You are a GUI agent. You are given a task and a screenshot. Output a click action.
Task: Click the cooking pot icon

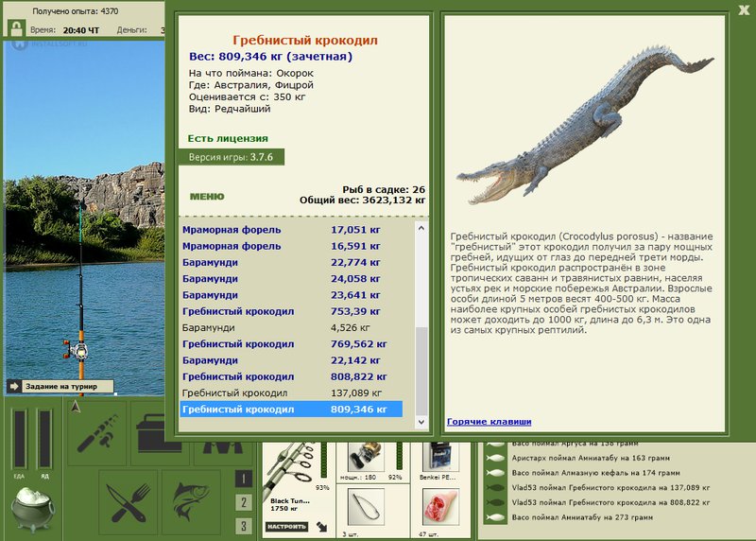(x=33, y=510)
